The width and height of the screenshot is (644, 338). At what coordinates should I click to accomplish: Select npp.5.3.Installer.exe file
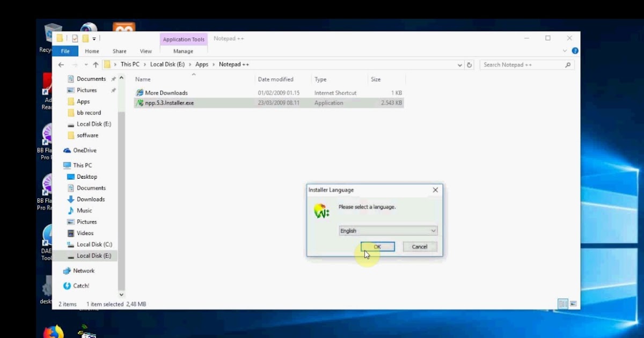point(268,103)
